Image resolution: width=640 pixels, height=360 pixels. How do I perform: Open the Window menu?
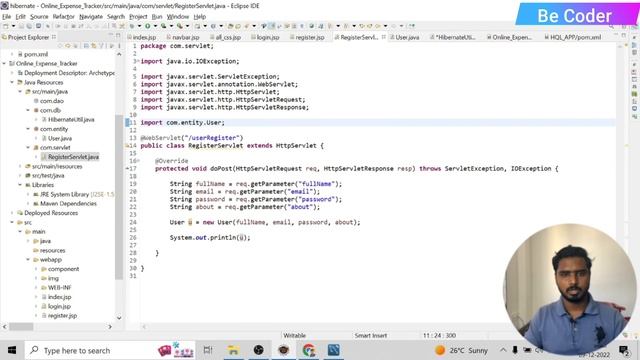click(178, 17)
